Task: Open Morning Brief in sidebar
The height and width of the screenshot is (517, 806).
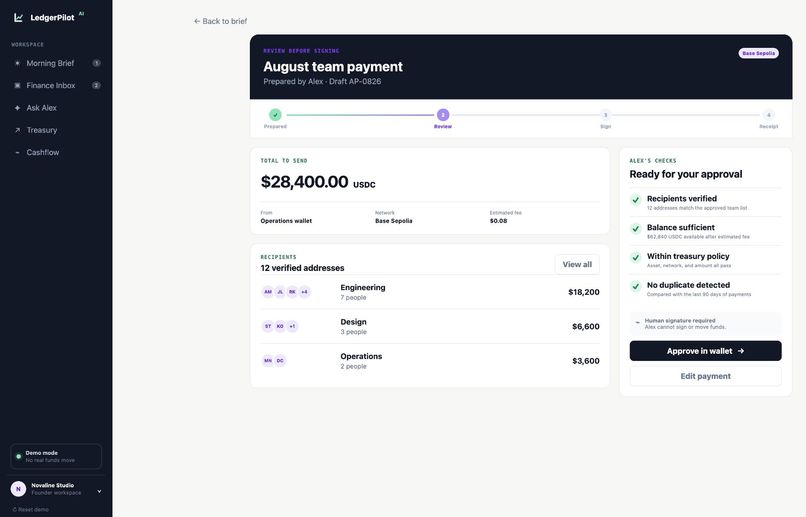Action: click(56, 63)
